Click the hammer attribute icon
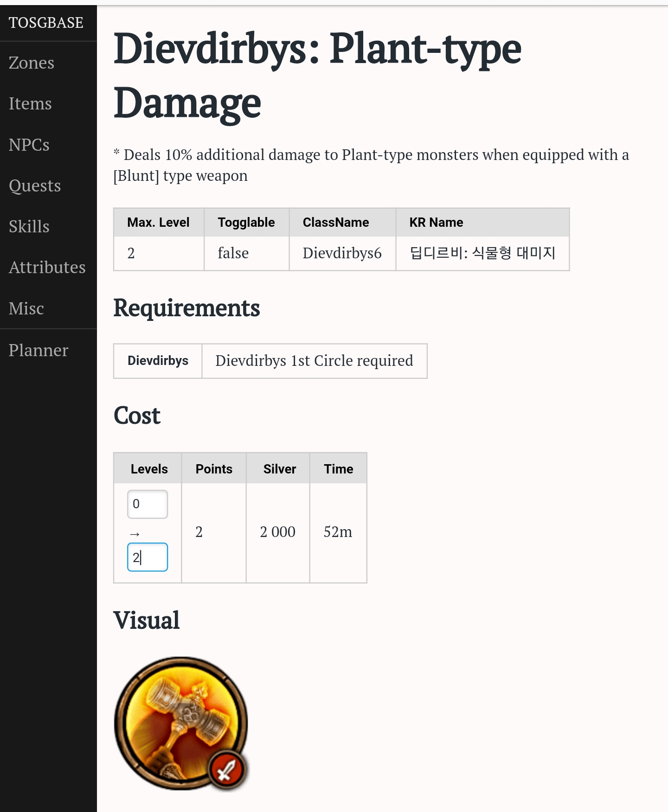The image size is (668, 812). coord(181,722)
